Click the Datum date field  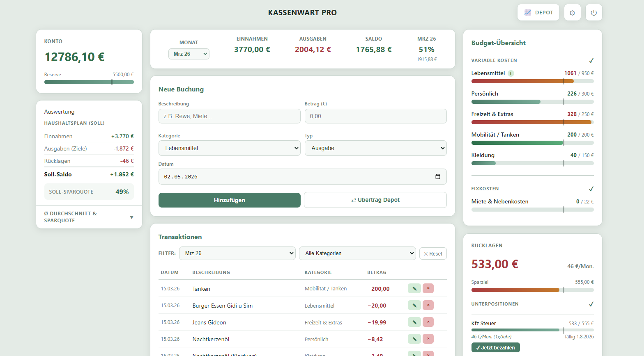pos(303,177)
